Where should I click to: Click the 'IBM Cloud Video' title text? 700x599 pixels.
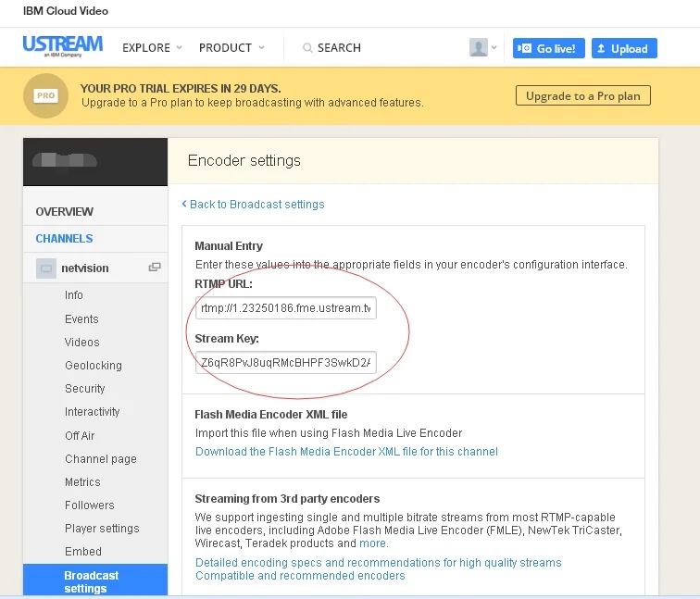[66, 11]
